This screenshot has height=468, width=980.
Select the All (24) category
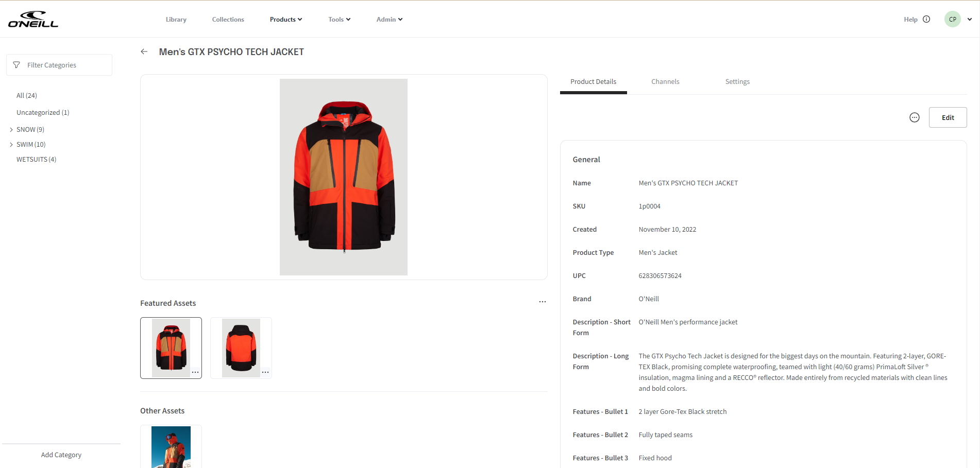point(27,95)
